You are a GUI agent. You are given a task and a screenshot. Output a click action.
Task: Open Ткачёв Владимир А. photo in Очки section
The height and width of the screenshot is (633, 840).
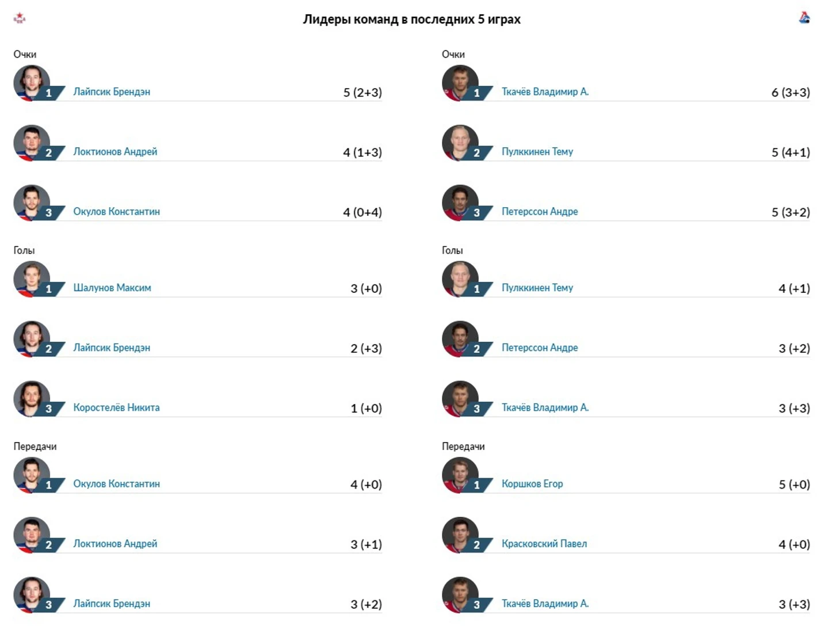click(x=460, y=83)
